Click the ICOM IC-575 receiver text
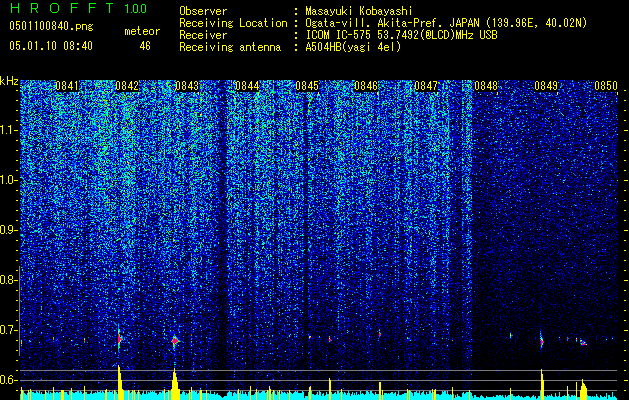Screen dimensions: 629x400 [x=401, y=35]
